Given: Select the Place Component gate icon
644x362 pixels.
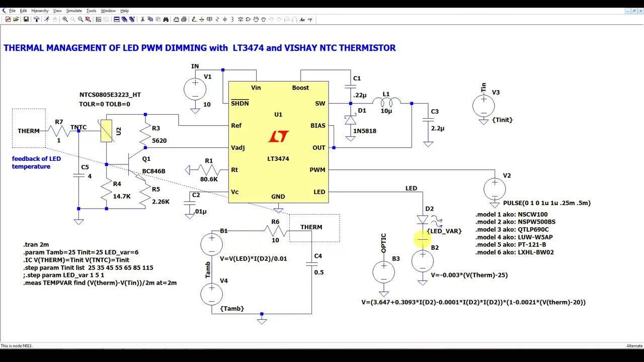Looking at the screenshot, I should coord(248,20).
